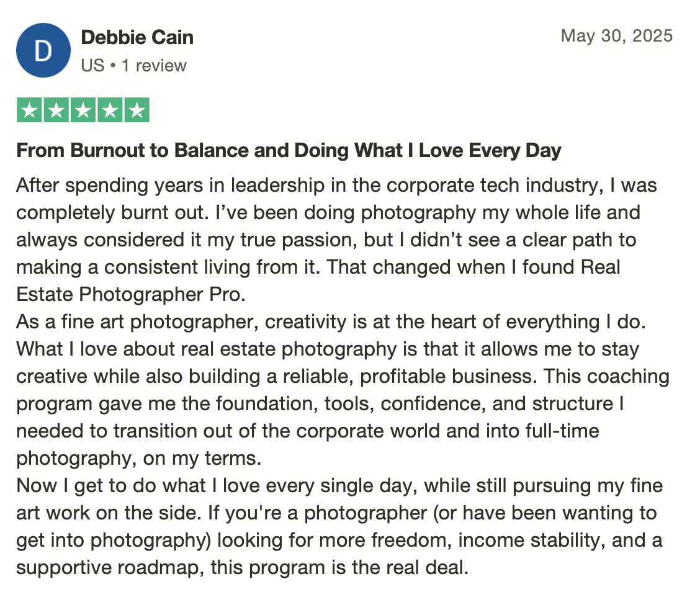Click the line starting "What I love about"
Viewport: 700px width, 597px height.
328,349
